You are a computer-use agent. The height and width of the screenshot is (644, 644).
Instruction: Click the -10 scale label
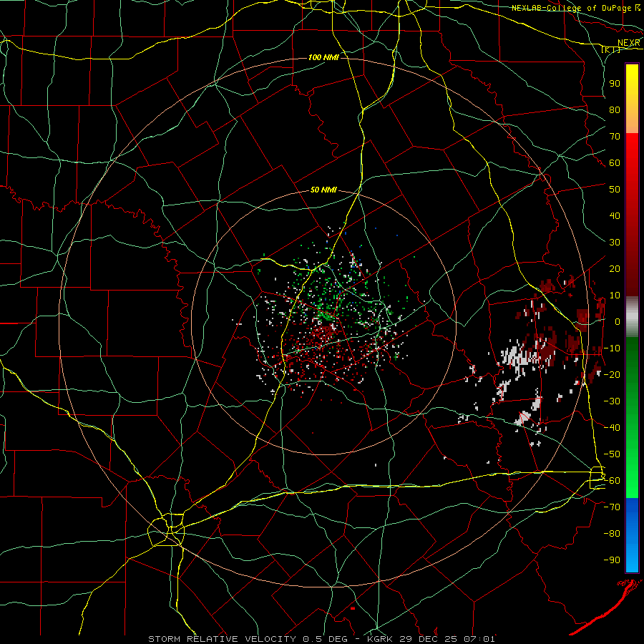[612, 348]
